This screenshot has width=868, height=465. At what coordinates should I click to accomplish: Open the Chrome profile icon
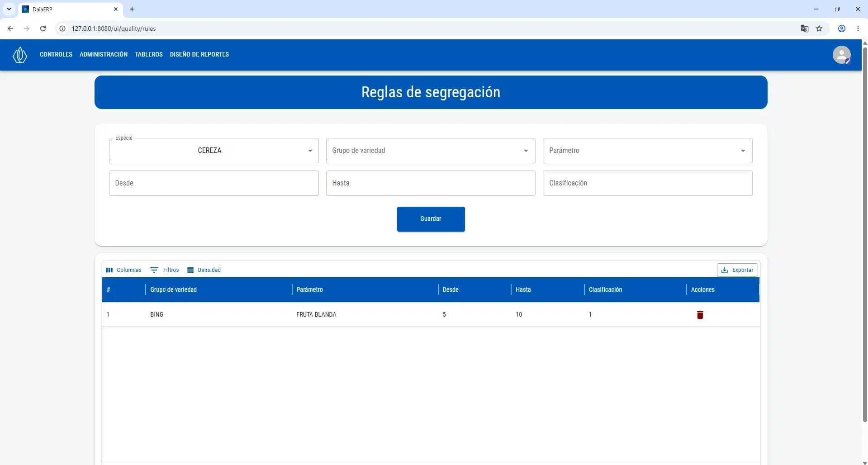[842, 28]
